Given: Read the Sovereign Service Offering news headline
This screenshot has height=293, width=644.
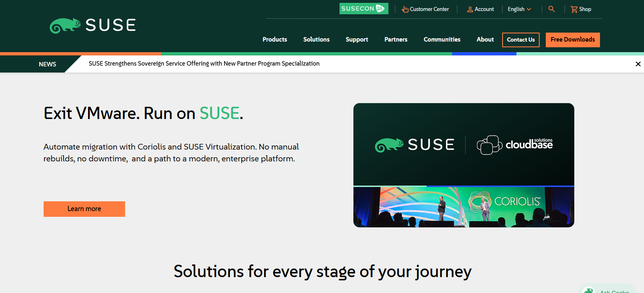Looking at the screenshot, I should click(x=204, y=64).
